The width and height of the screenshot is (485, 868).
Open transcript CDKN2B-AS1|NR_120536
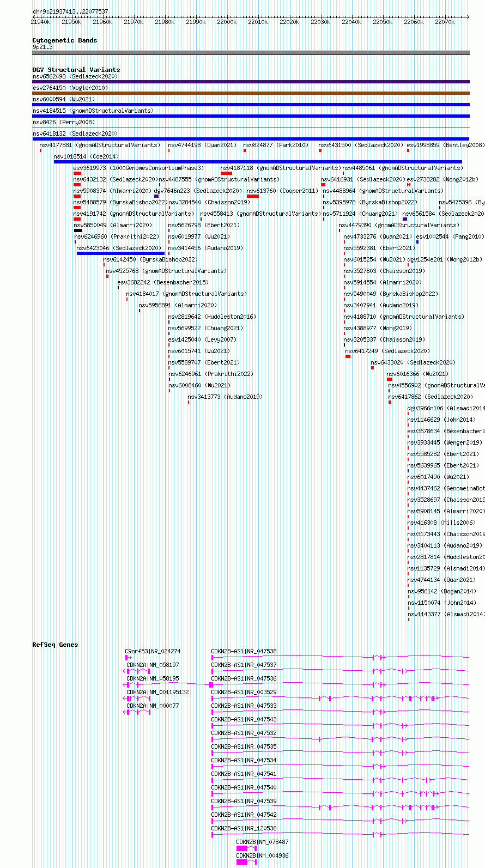[244, 828]
